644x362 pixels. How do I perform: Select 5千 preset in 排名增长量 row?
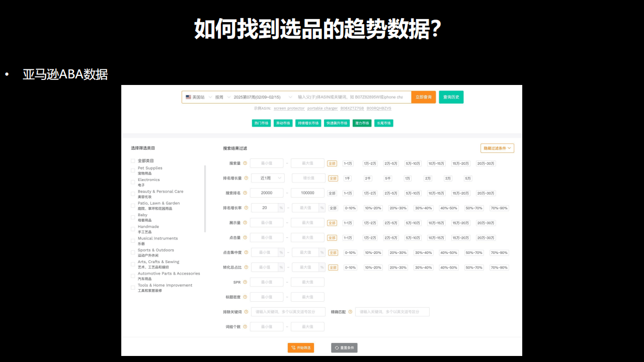coord(387,178)
